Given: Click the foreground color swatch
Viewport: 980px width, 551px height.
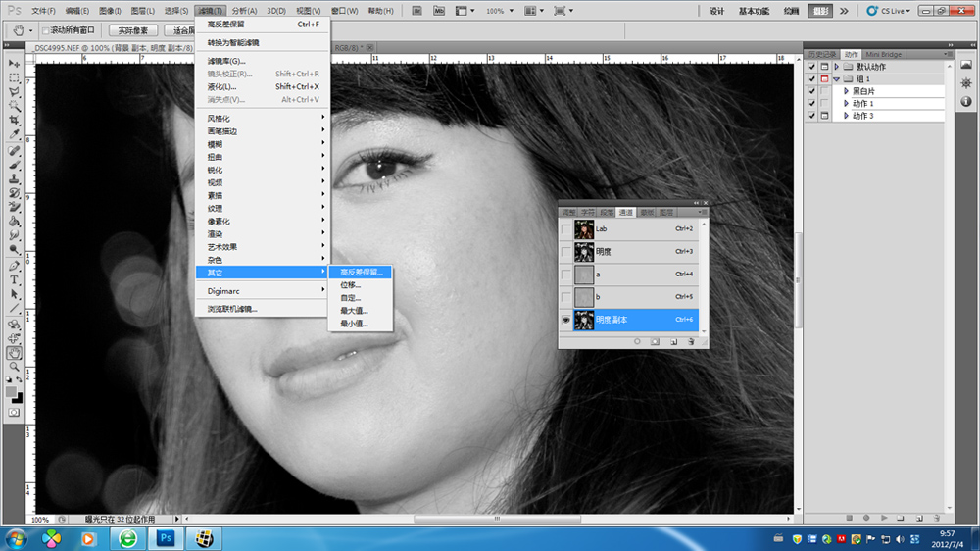Looking at the screenshot, I should tap(11, 392).
